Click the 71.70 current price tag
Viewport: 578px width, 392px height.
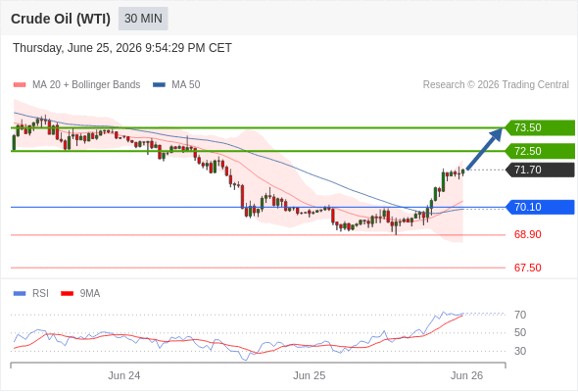coord(540,170)
